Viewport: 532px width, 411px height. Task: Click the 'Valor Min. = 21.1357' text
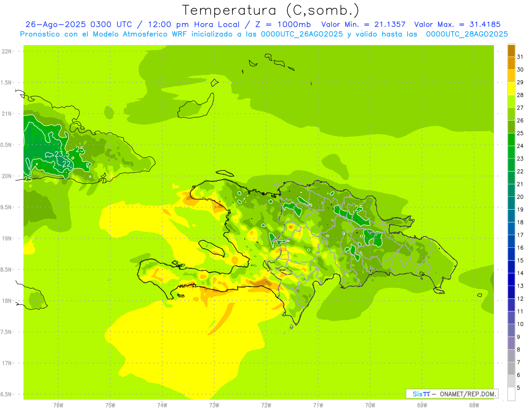coord(364,24)
